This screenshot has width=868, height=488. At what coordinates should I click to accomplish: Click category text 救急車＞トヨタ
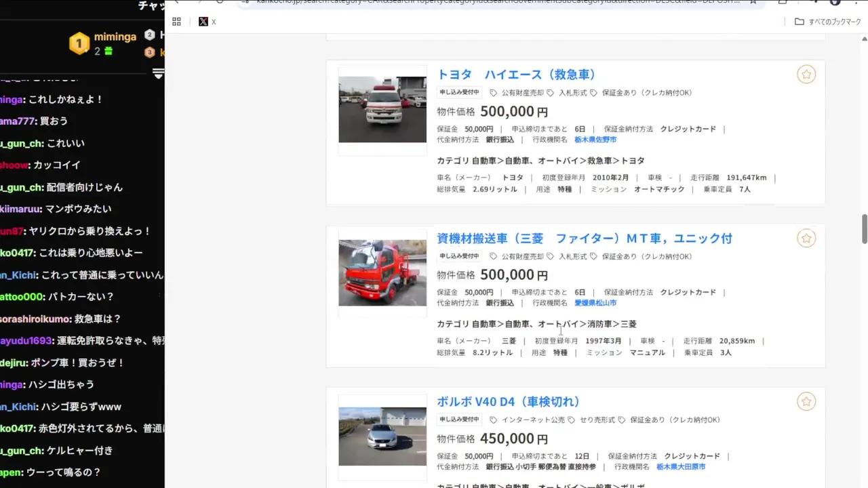coord(616,161)
